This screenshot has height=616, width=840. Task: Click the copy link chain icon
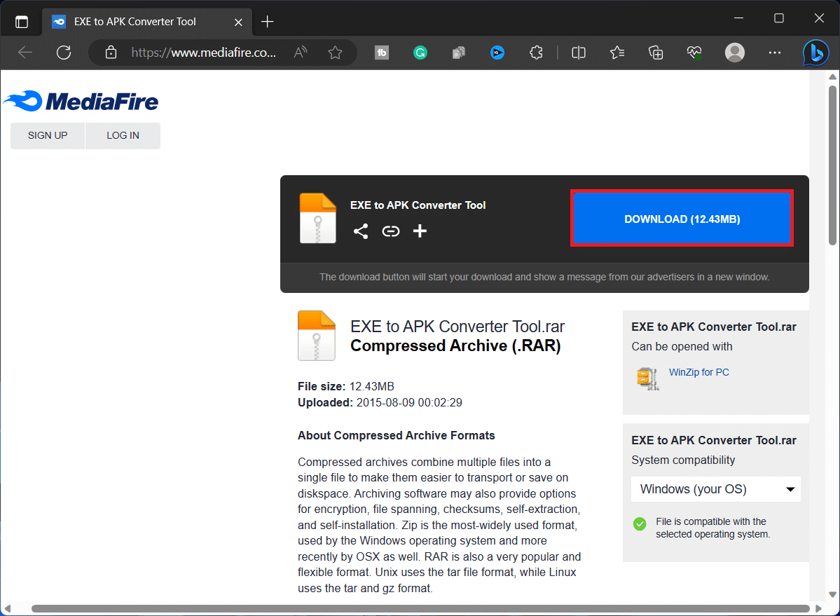coord(390,231)
